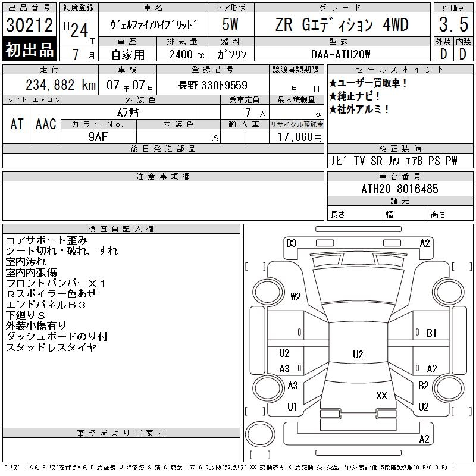Viewport: 476px width, 476px height.
Task: Click the 初出品 first-listing badge
Action: [30, 50]
